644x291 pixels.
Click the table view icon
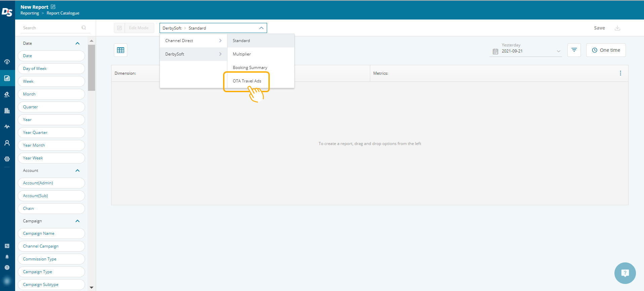[121, 50]
